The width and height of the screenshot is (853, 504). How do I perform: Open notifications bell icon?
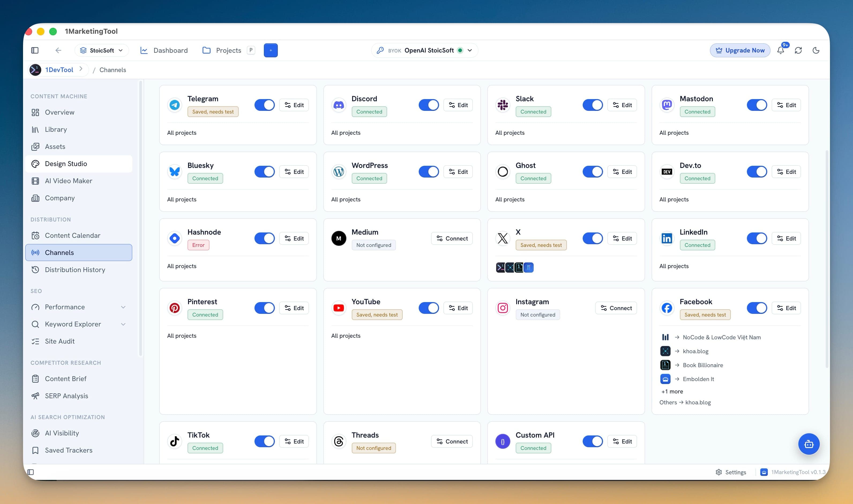click(781, 50)
